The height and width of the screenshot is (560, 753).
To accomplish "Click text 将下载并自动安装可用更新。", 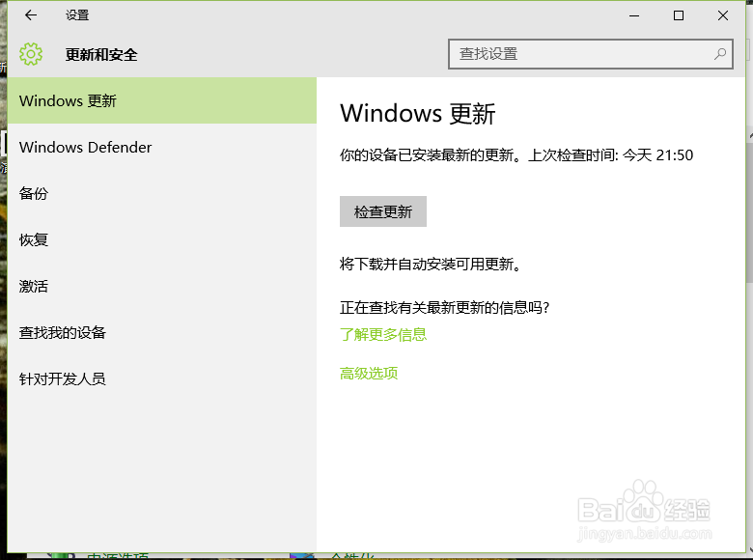I will coord(431,264).
